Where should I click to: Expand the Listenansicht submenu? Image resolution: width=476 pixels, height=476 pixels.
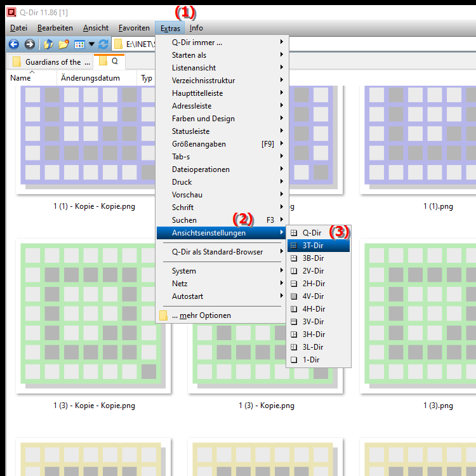(221, 68)
